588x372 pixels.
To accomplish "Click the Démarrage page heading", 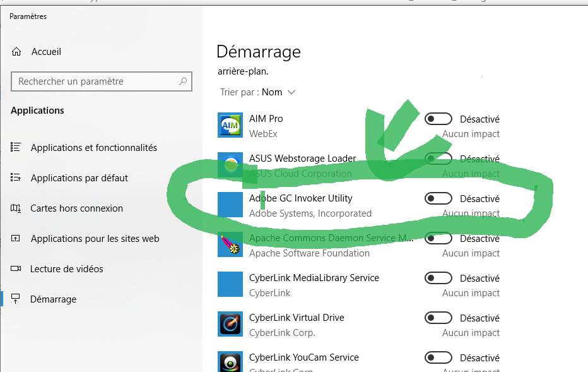I will pos(259,52).
